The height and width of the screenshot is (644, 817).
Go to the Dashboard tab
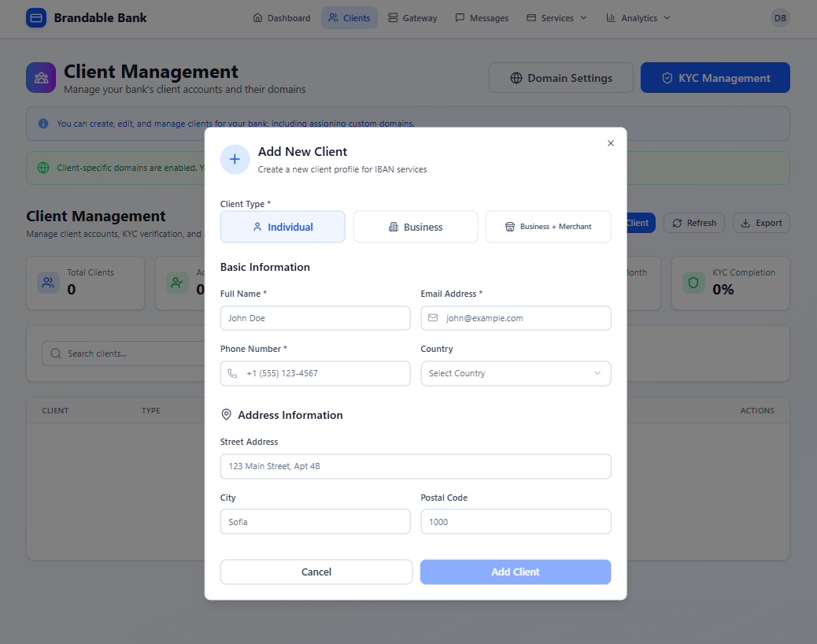tap(282, 18)
